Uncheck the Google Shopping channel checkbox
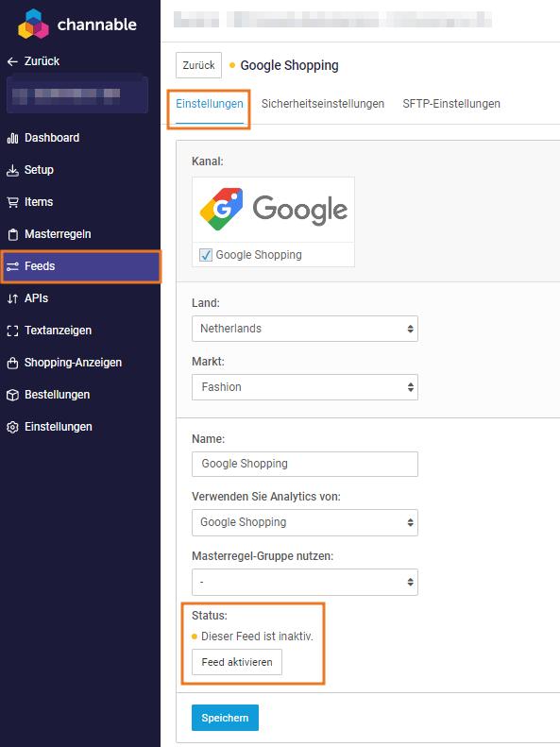 (x=206, y=255)
